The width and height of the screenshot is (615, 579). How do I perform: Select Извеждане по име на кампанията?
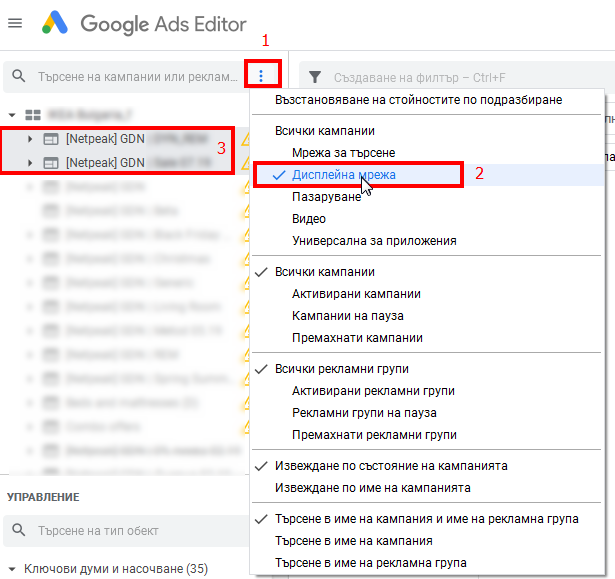pos(373,488)
